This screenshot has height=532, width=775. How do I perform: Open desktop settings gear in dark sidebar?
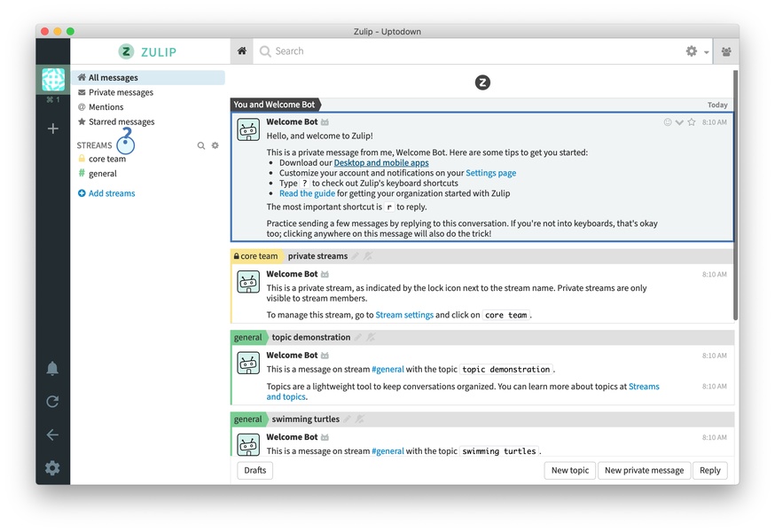[52, 468]
